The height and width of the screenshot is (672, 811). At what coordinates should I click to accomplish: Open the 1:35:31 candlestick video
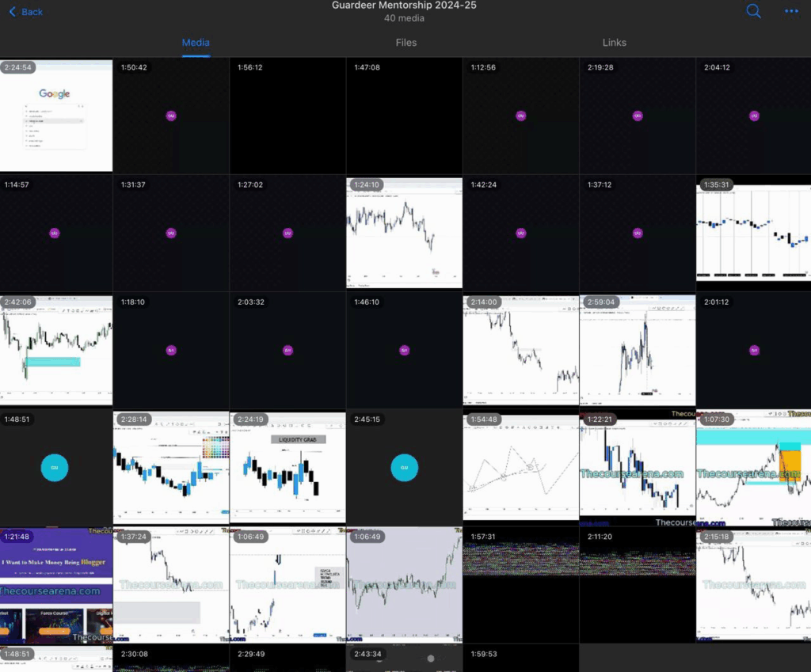tap(753, 233)
